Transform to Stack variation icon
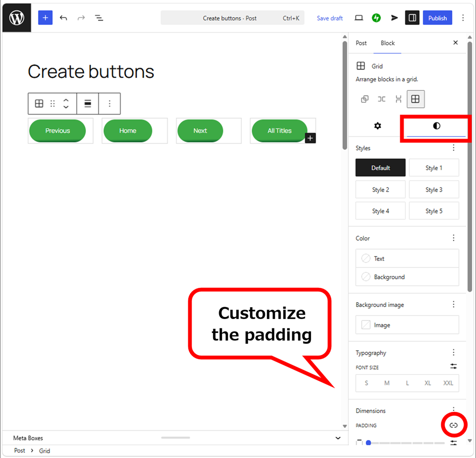The height and width of the screenshot is (458, 476). 399,99
